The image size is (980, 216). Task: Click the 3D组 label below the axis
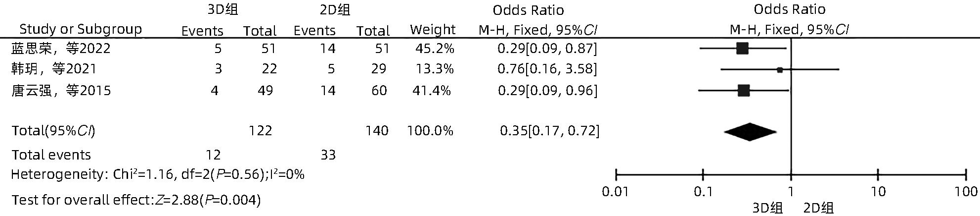point(767,208)
